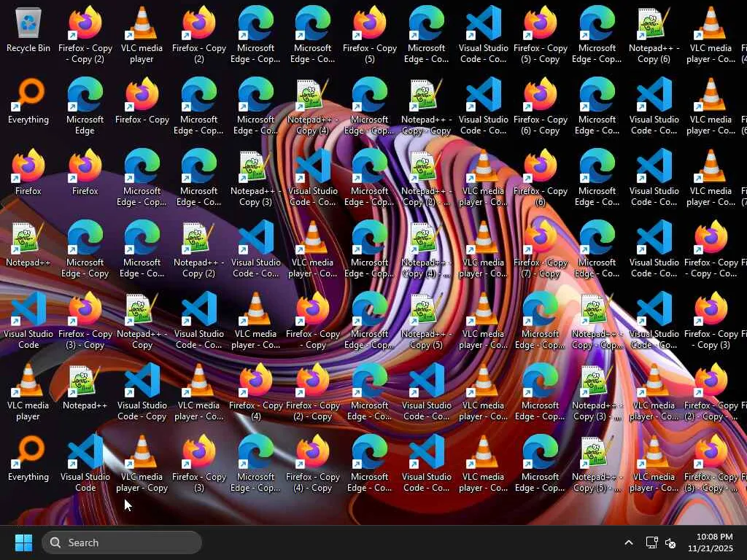This screenshot has height=560, width=747.
Task: Click the "Firefox - Copy" desktop shortcut
Action: 142,102
